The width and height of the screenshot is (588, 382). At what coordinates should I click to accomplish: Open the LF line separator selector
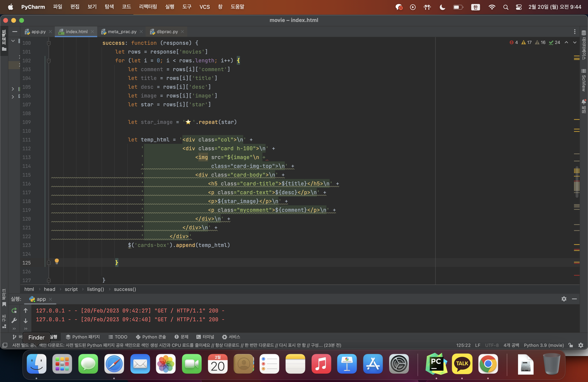(x=478, y=345)
